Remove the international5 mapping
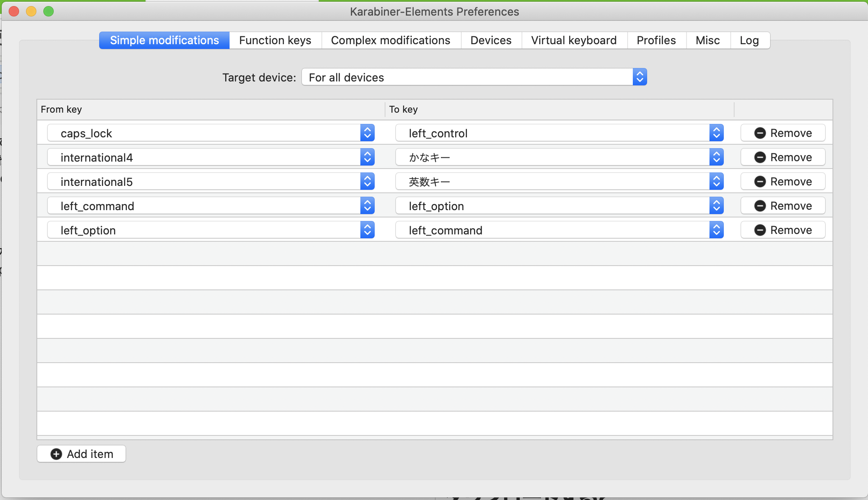The height and width of the screenshot is (500, 868). (783, 182)
